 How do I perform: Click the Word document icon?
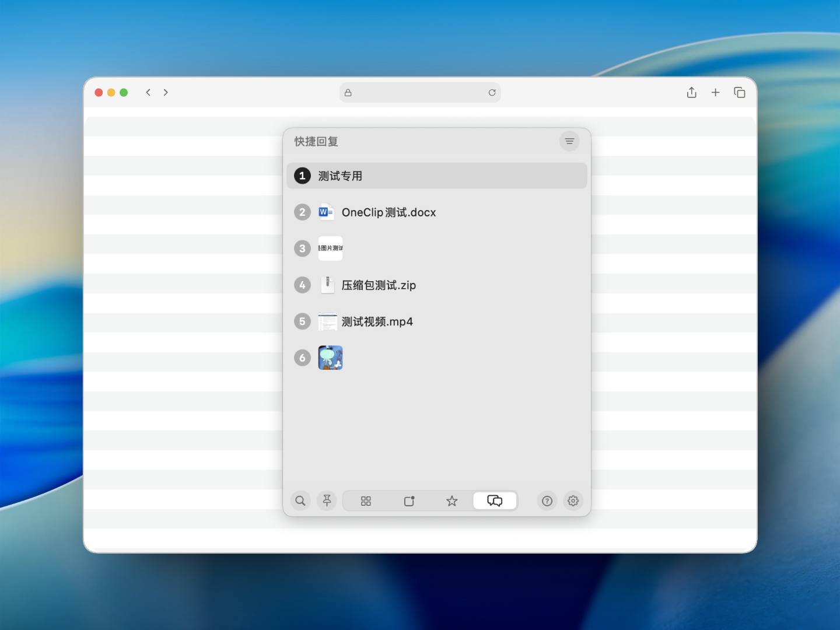[x=326, y=212]
